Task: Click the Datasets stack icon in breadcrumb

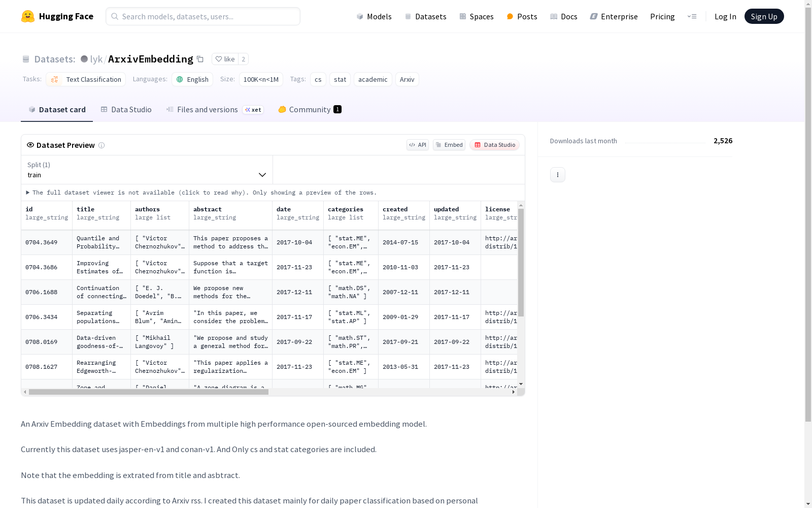Action: pyautogui.click(x=26, y=59)
